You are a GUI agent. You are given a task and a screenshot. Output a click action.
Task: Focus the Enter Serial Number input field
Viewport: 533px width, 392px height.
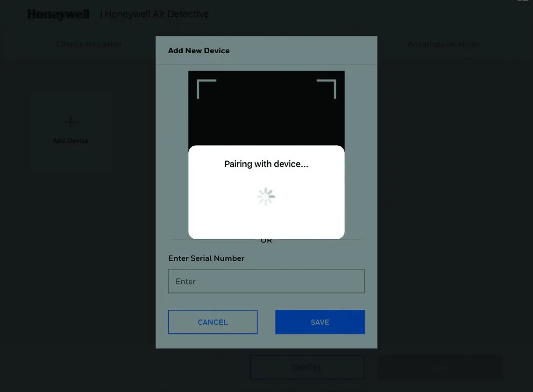point(266,281)
